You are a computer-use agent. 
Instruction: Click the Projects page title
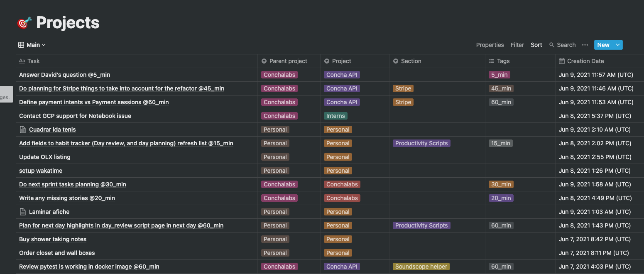pyautogui.click(x=68, y=23)
